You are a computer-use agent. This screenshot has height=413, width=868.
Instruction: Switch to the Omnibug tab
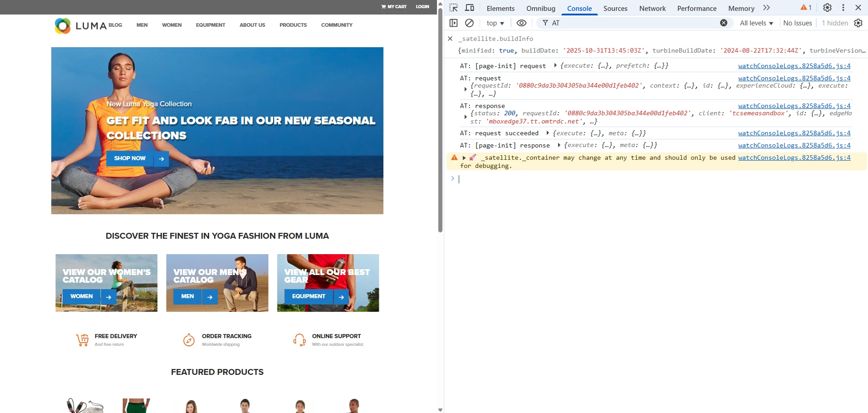(x=540, y=8)
